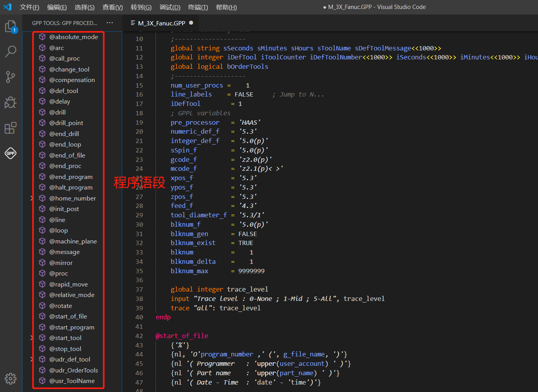Select @start_program in the procedures list
Screen dimensions: 538x392
(x=72, y=327)
